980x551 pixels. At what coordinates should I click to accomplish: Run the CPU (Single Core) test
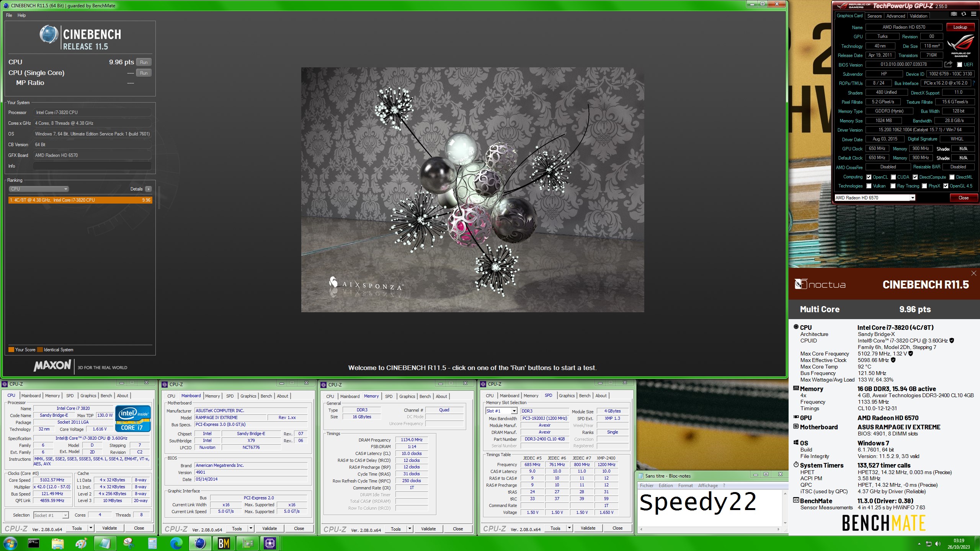point(144,73)
